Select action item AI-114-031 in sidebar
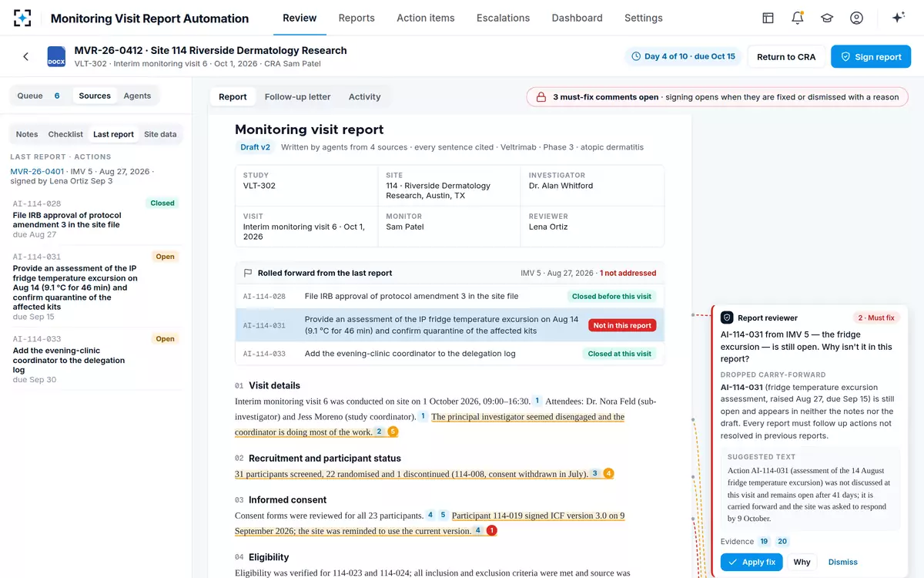The image size is (924, 578). click(x=95, y=284)
